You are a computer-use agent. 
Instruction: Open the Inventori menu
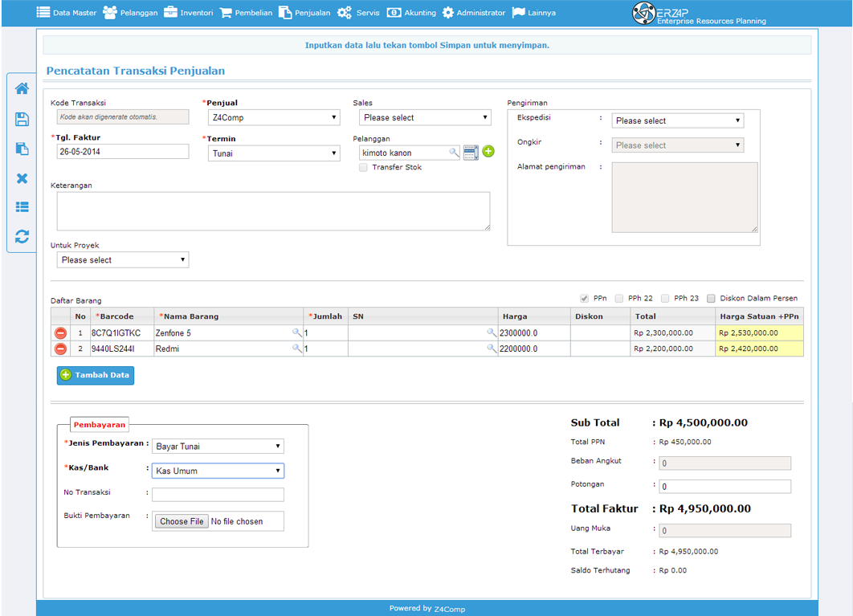[189, 13]
